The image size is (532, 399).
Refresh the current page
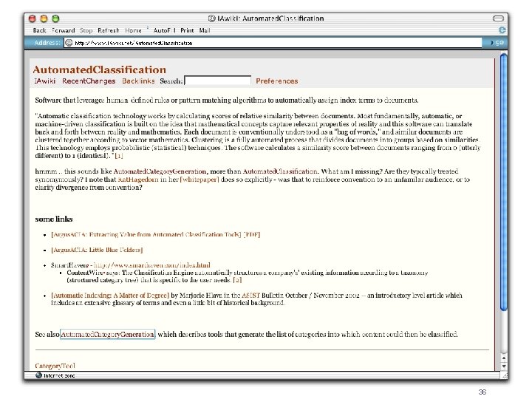pyautogui.click(x=109, y=30)
